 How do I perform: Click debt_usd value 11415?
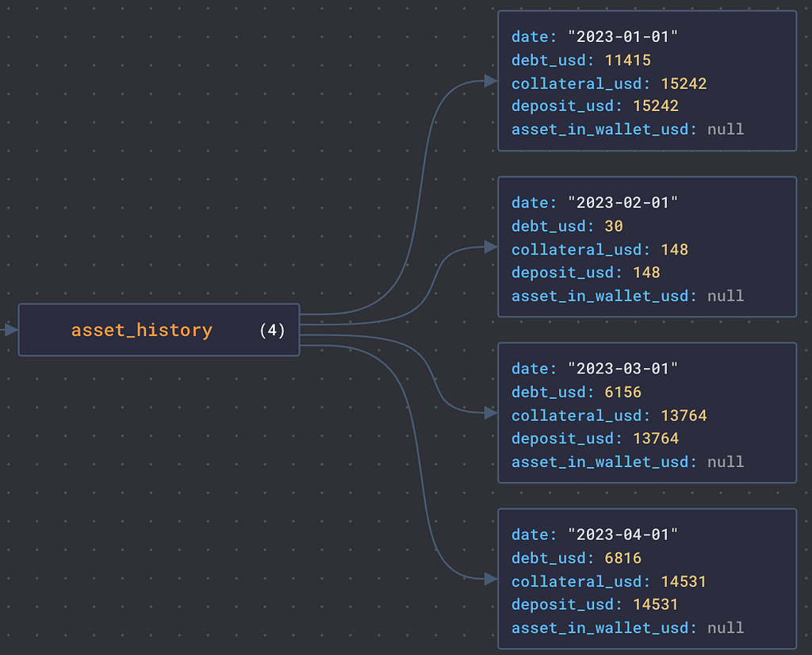click(x=628, y=60)
